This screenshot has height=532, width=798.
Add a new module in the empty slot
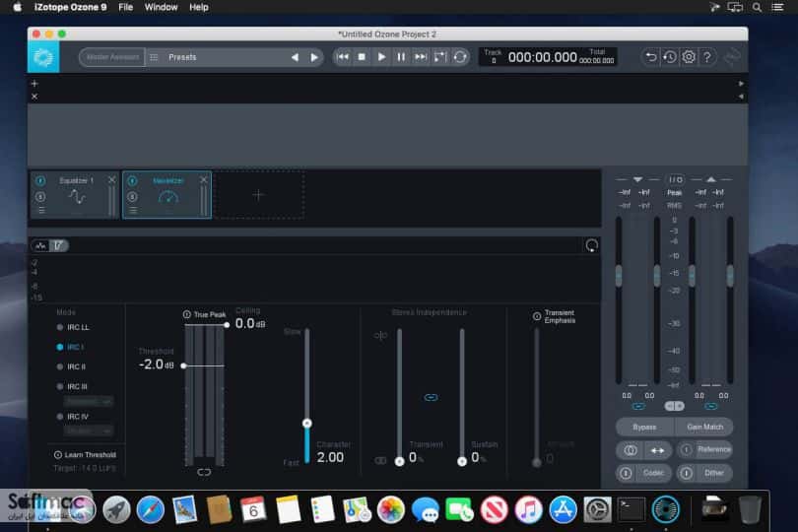[259, 195]
